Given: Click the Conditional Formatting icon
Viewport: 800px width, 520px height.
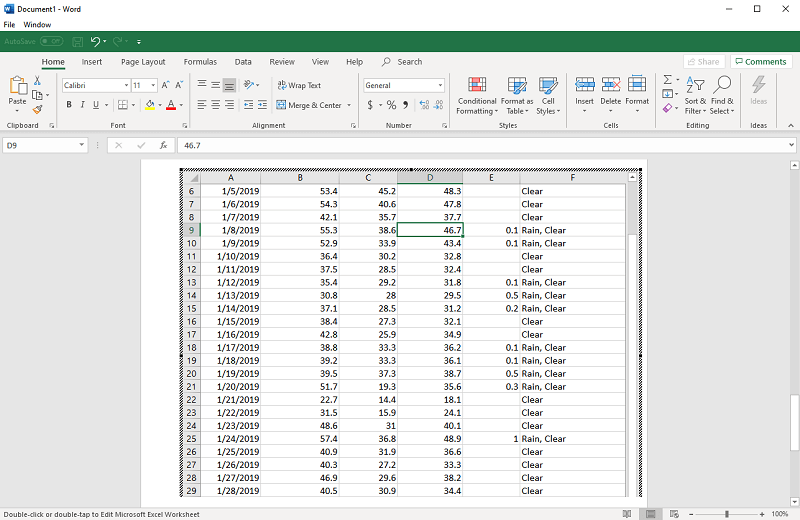Looking at the screenshot, I should [477, 84].
